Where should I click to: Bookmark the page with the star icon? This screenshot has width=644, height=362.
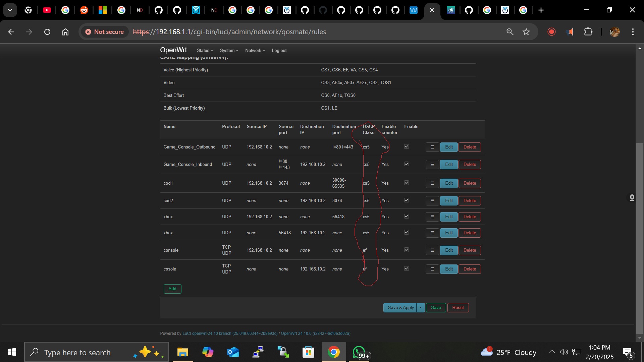point(526,32)
